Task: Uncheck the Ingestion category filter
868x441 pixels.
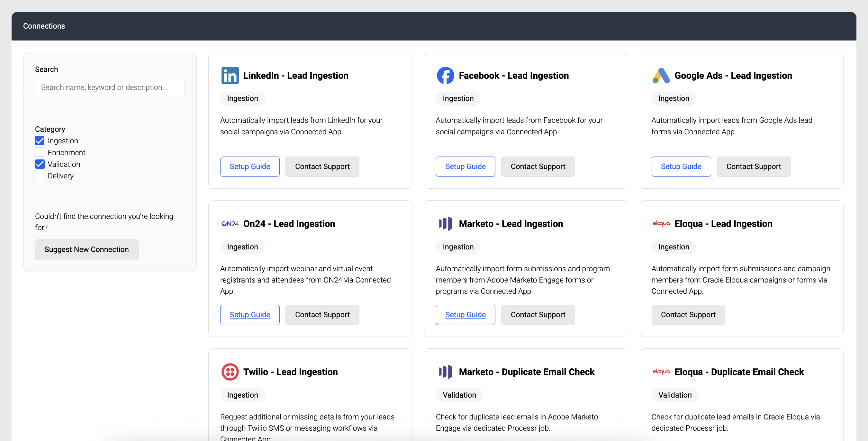Action: [40, 141]
